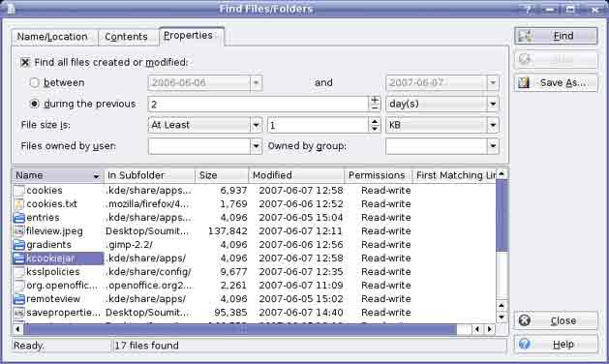Click the First Matching Line column header
This screenshot has height=364, width=609.
pyautogui.click(x=454, y=175)
